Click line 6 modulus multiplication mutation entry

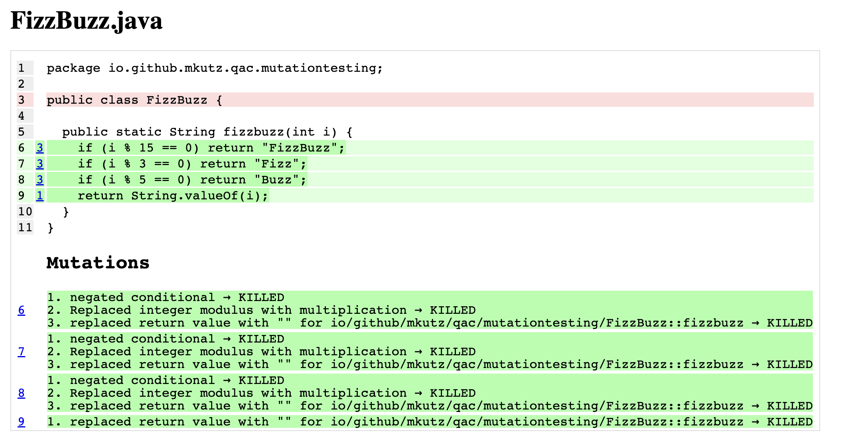pos(261,310)
